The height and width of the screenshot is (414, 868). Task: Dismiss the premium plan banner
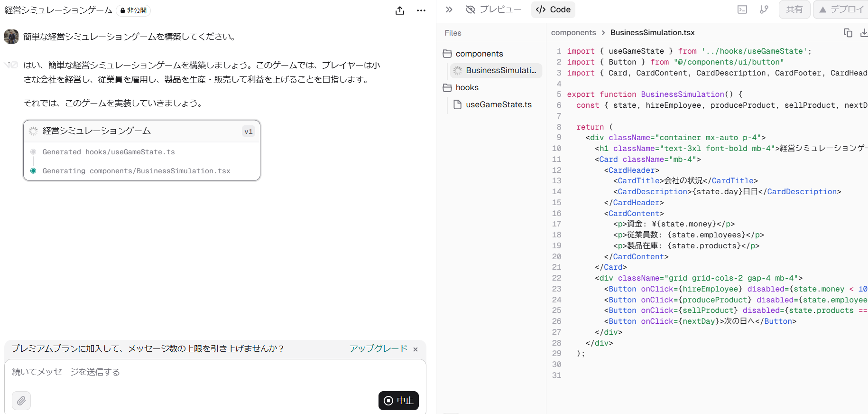click(x=416, y=349)
